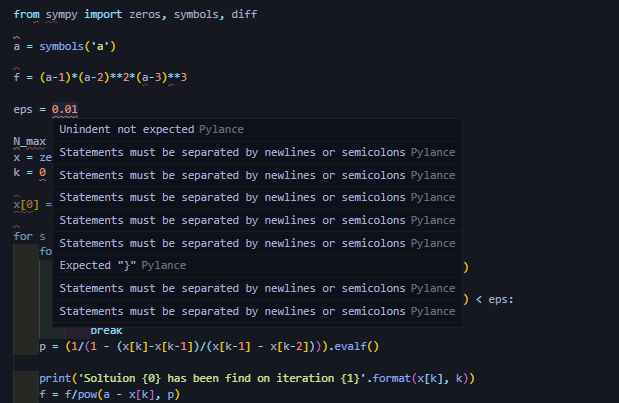Viewport: 619px width, 403px height.
Task: Click 'zeros' in the sympy import line
Action: click(x=145, y=15)
